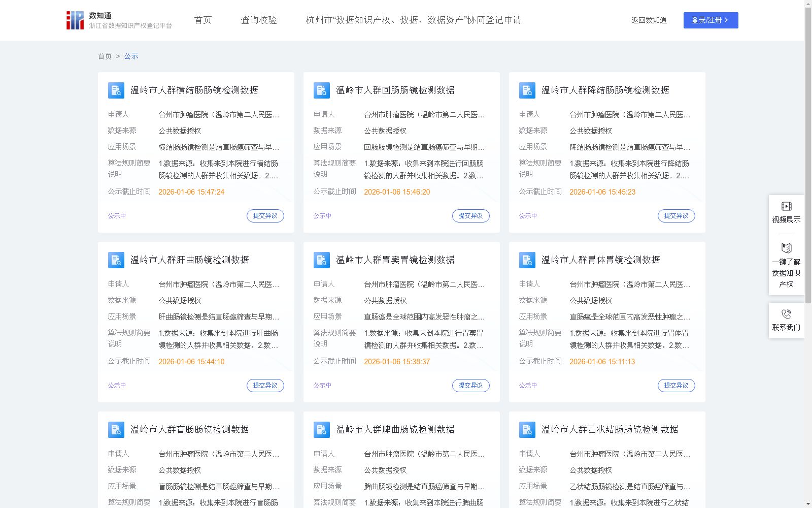The height and width of the screenshot is (508, 812).
Task: Open document icon of 温岭市人群胃窦胃镜检测数据 card
Action: click(x=322, y=260)
